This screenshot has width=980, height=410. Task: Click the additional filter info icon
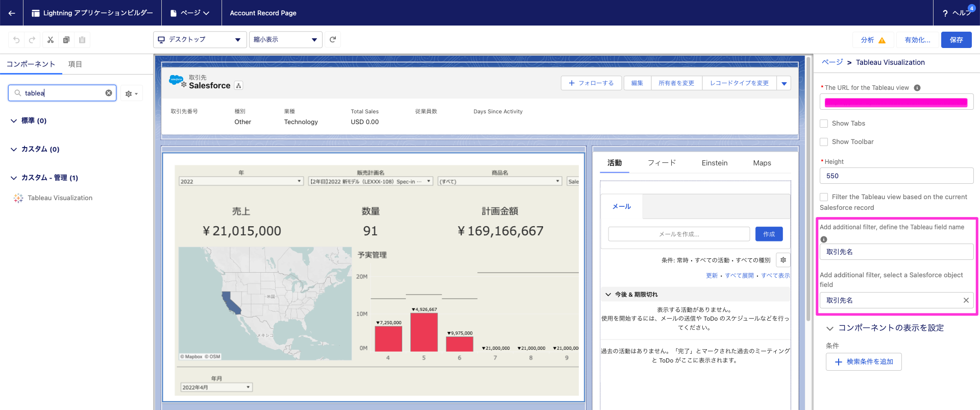coord(824,239)
